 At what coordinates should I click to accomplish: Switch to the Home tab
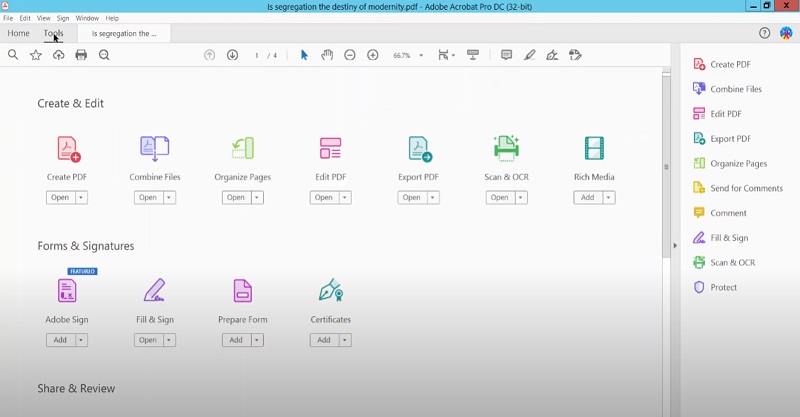(x=18, y=33)
